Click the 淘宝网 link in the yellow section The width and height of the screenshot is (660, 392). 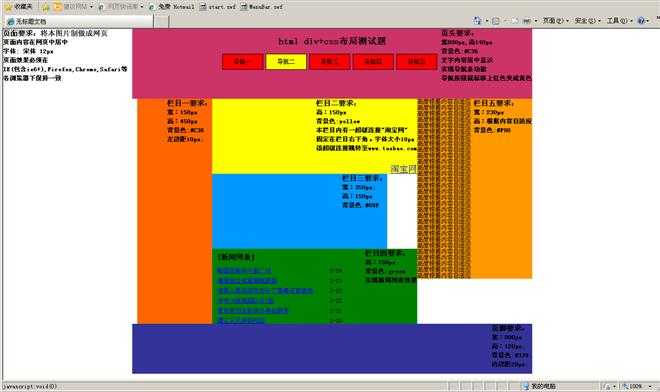[x=403, y=169]
